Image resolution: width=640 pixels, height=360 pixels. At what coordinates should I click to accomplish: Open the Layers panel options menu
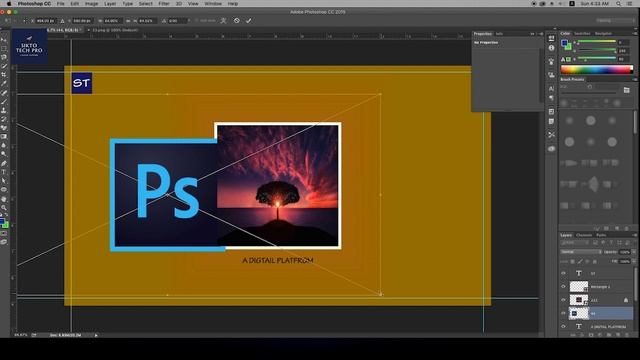(x=635, y=235)
